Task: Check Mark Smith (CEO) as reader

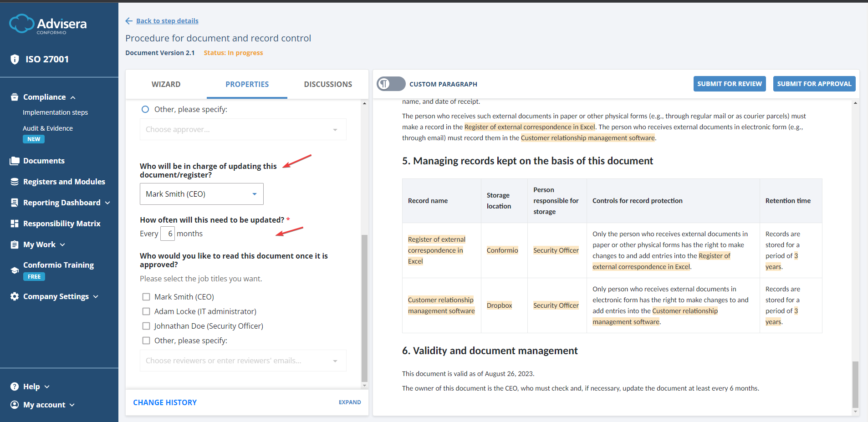Action: (x=146, y=296)
